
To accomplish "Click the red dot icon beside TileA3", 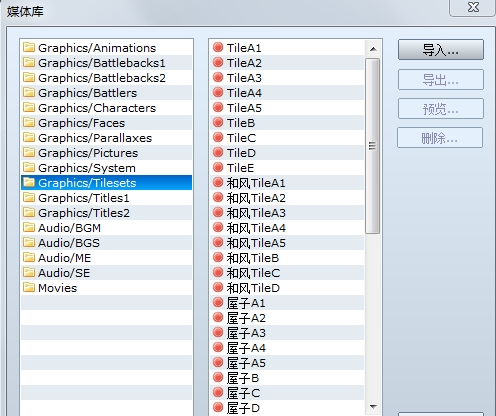I will pos(218,77).
